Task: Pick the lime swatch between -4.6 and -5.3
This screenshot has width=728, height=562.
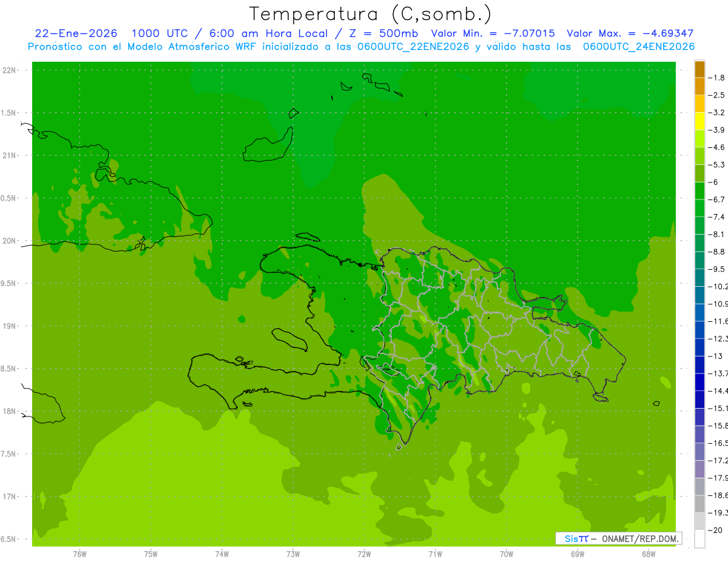Action: click(699, 156)
